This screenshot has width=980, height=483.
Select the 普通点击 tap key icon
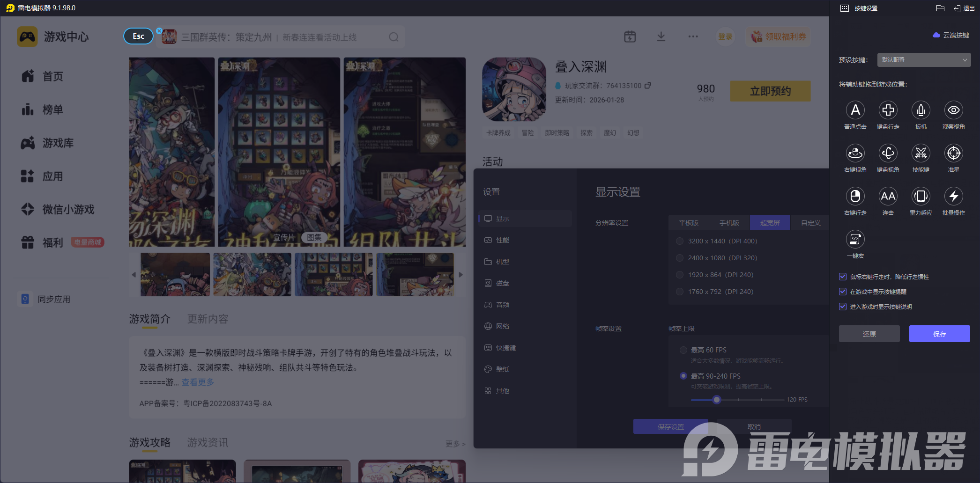(855, 110)
